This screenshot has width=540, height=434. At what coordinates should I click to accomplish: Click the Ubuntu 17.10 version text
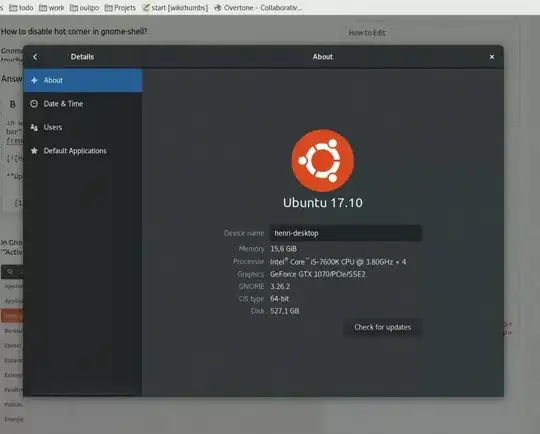323,203
